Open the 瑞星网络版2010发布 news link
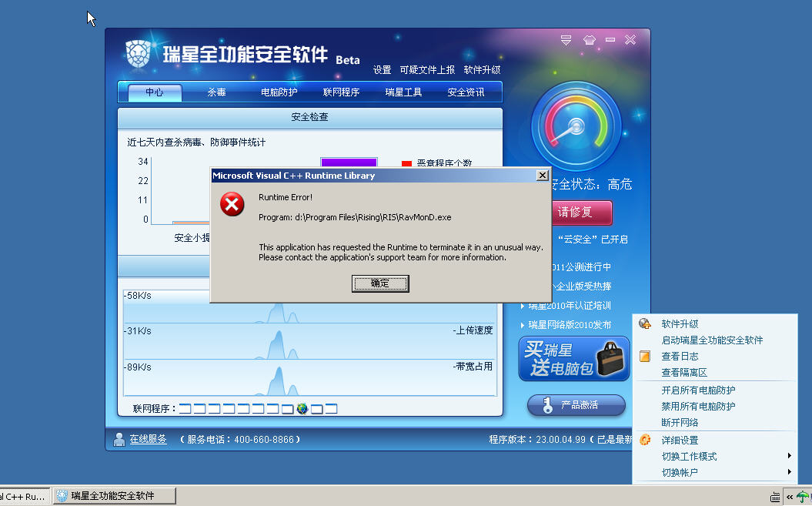812x506 pixels. pyautogui.click(x=570, y=325)
